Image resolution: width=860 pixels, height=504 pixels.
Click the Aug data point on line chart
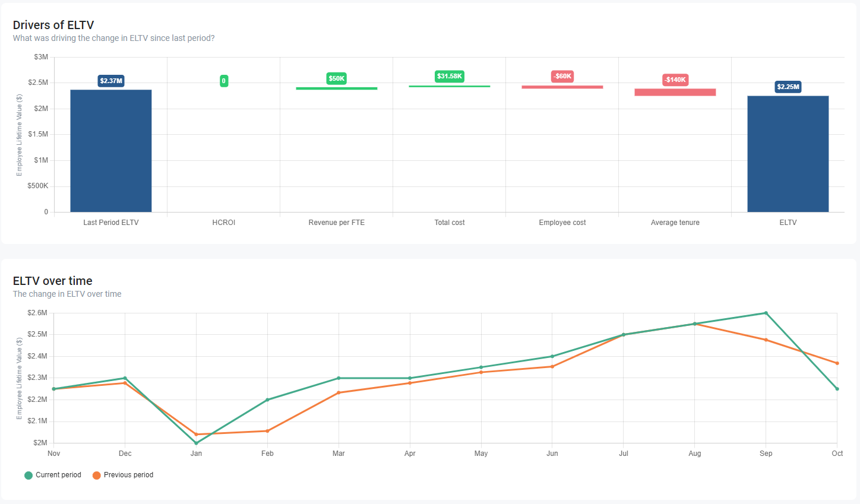(x=695, y=324)
